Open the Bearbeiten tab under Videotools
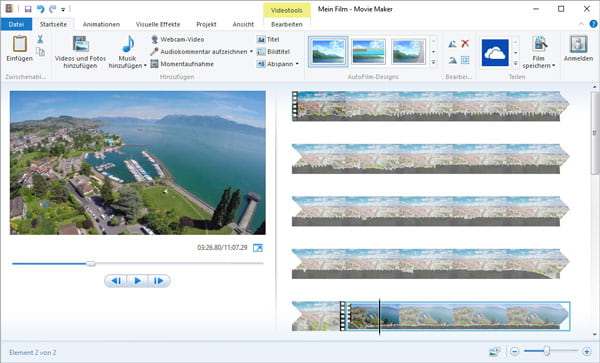 287,24
